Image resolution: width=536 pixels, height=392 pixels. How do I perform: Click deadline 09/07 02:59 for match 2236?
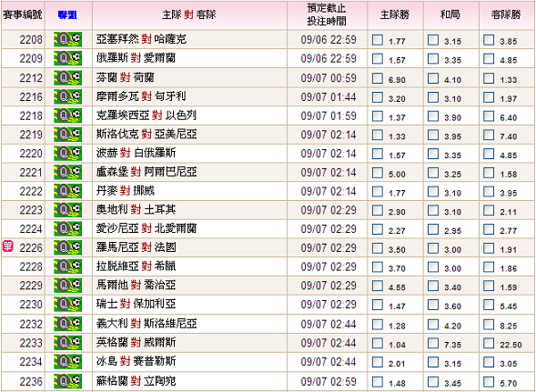click(329, 381)
